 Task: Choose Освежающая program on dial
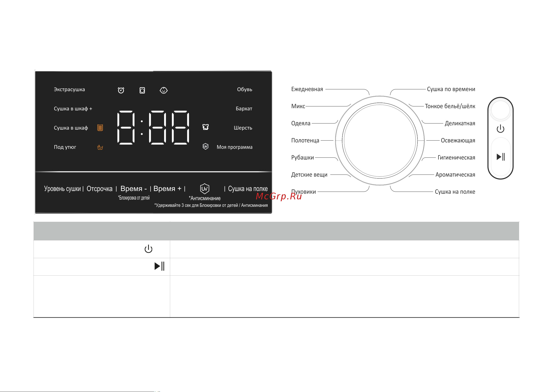coord(458,141)
